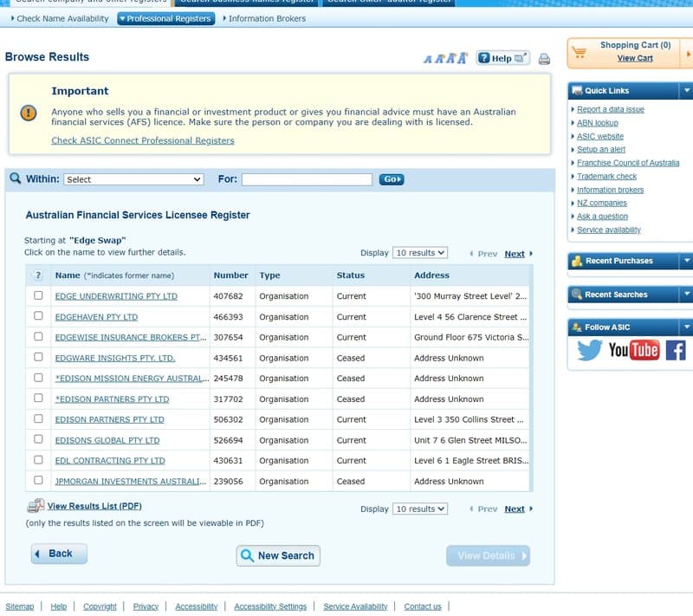Expand the Recent Searches panel arrow

click(686, 295)
